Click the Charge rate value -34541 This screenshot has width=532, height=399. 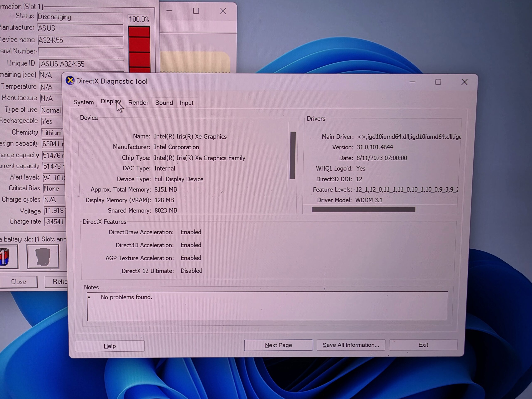pyautogui.click(x=55, y=222)
